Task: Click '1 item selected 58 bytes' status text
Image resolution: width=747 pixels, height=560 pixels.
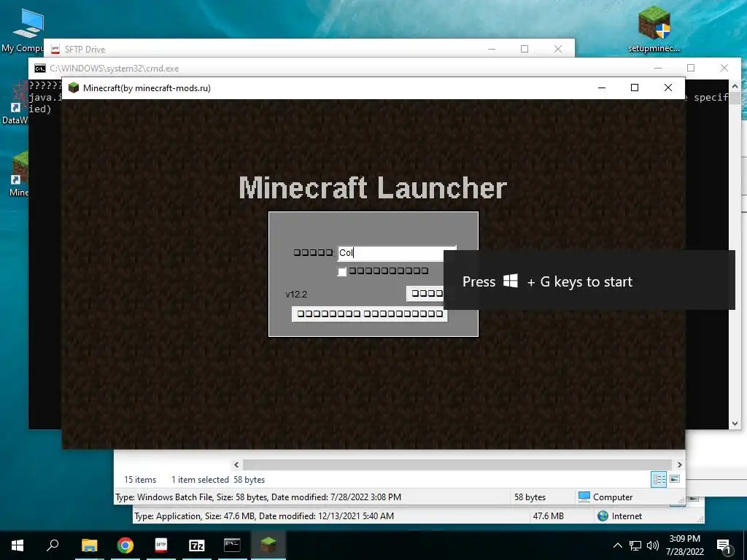Action: (217, 480)
